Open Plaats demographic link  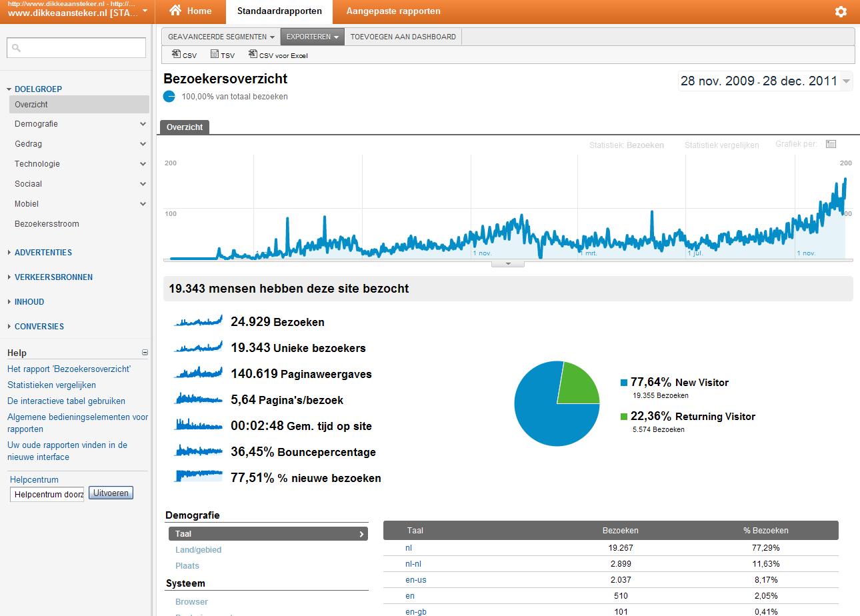click(187, 566)
